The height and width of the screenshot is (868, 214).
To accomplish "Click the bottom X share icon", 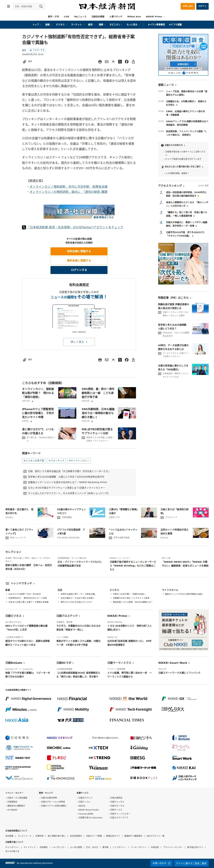I will pyautogui.click(x=120, y=360).
